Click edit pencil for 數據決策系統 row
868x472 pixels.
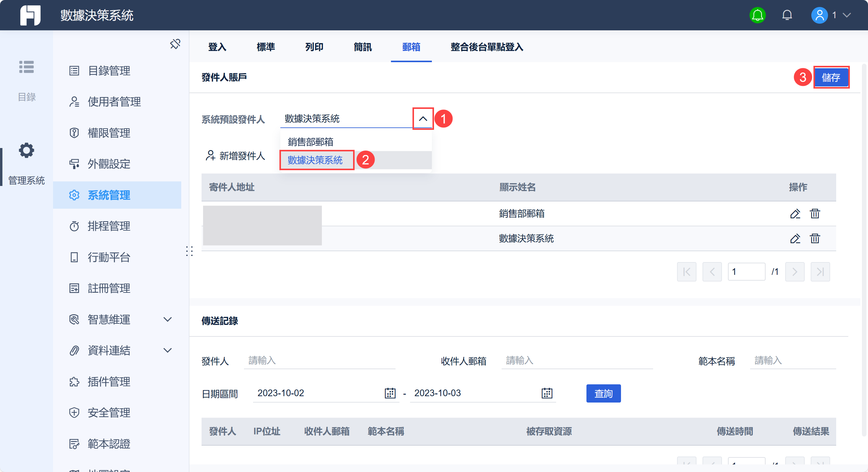click(795, 239)
